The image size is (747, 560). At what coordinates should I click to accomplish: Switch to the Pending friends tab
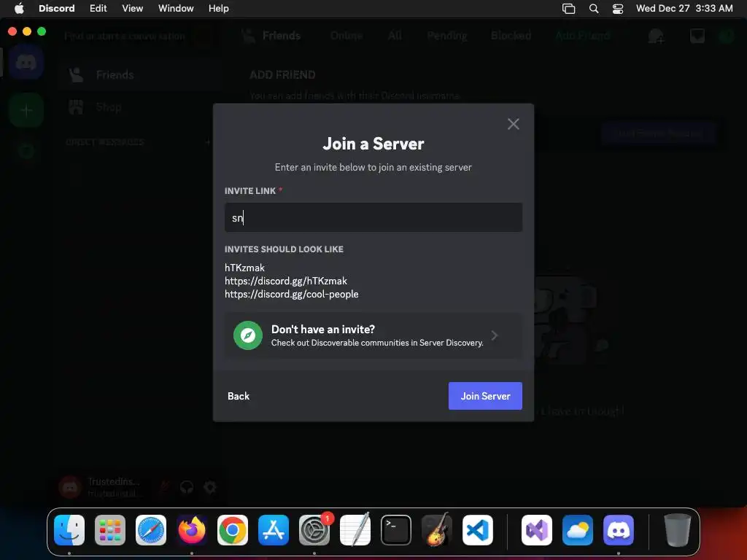(x=447, y=36)
